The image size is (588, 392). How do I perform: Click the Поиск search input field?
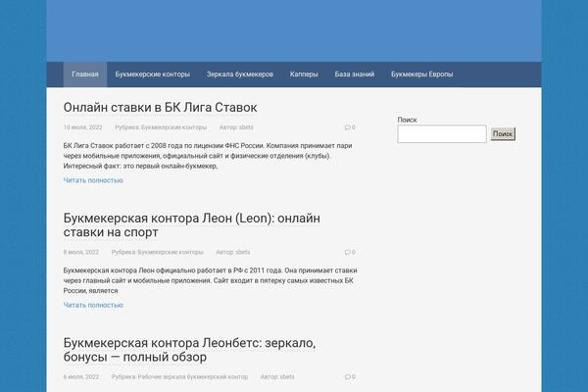pyautogui.click(x=442, y=134)
